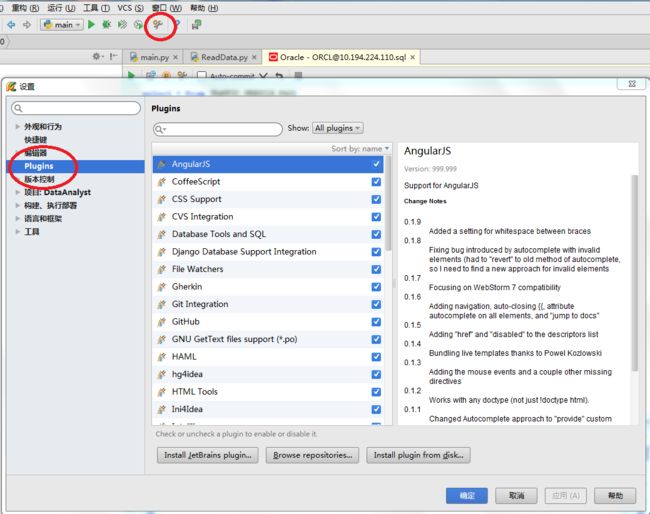Execute SQL with the console run icon
Screen dimensions: 650x514
click(131, 75)
